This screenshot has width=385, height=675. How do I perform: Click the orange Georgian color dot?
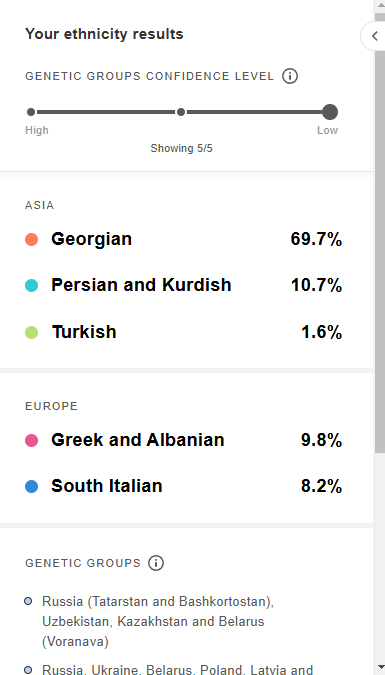click(31, 239)
